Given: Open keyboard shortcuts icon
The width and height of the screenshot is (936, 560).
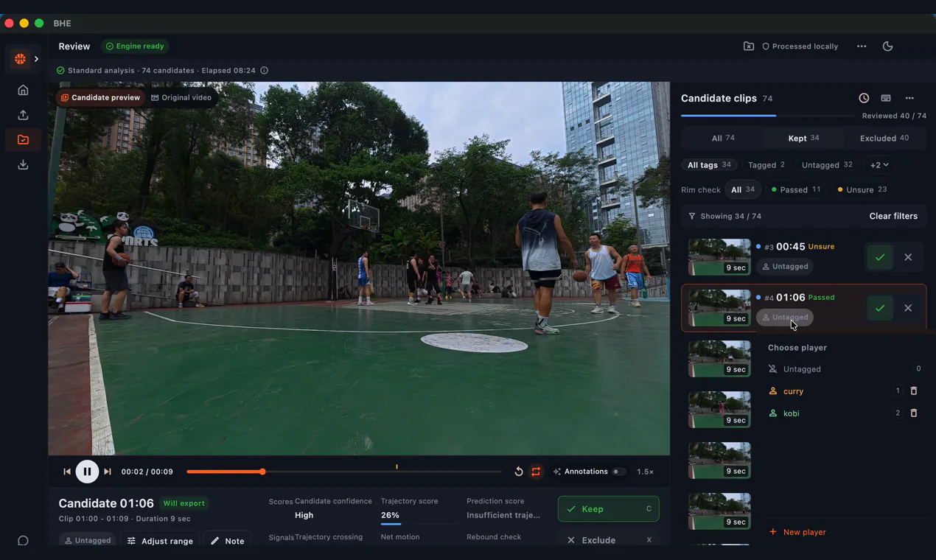Looking at the screenshot, I should (x=886, y=98).
